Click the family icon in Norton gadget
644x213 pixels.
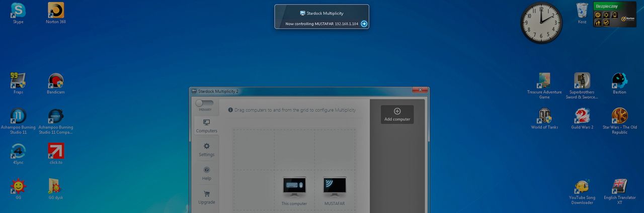[x=598, y=23]
